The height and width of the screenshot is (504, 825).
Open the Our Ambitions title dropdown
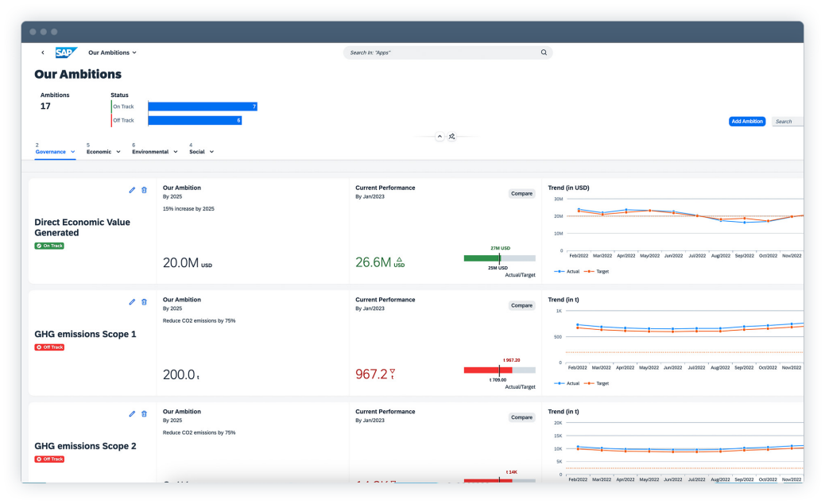[x=113, y=52]
